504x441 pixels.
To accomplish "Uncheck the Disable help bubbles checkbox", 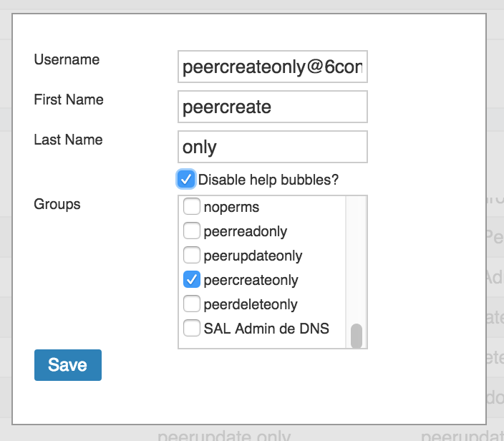I will pos(186,179).
